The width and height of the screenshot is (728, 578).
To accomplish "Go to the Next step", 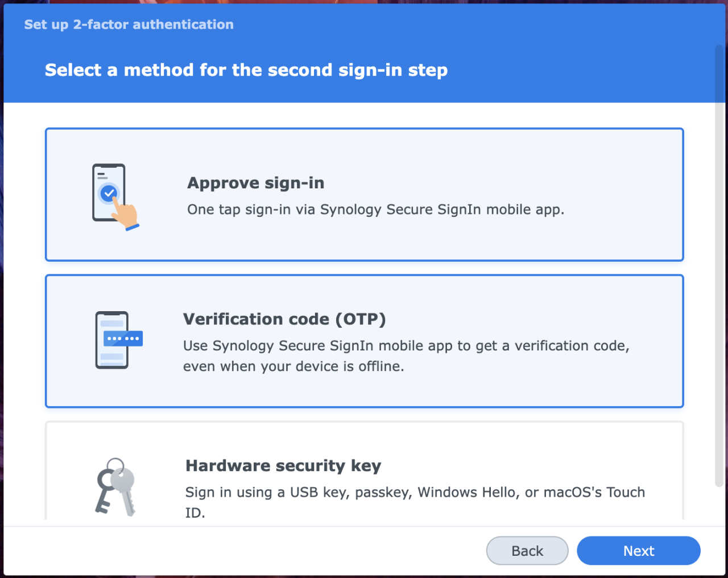I will (639, 551).
